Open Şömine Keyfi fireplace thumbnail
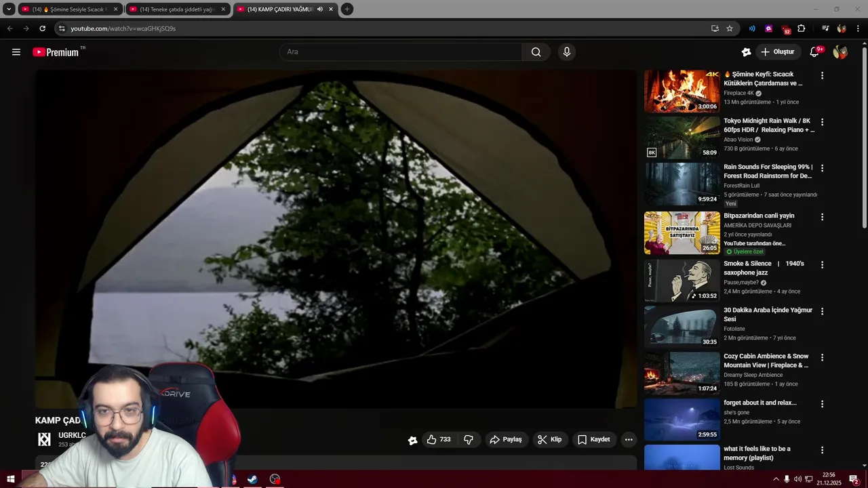The height and width of the screenshot is (488, 868). (682, 91)
